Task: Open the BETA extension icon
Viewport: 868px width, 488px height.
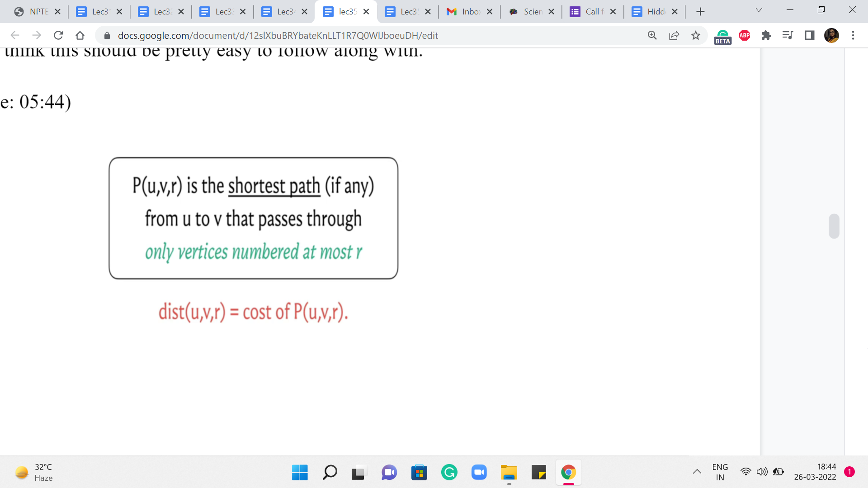Action: click(x=722, y=36)
